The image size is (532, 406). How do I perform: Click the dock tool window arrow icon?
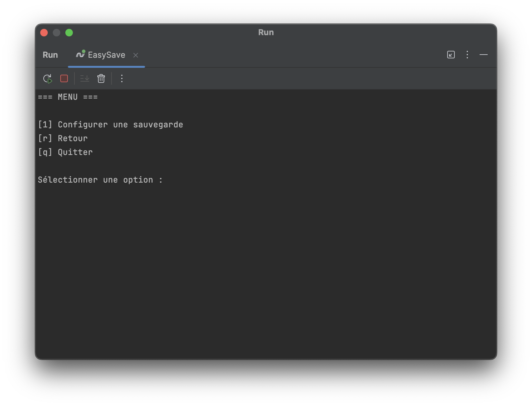tap(451, 55)
